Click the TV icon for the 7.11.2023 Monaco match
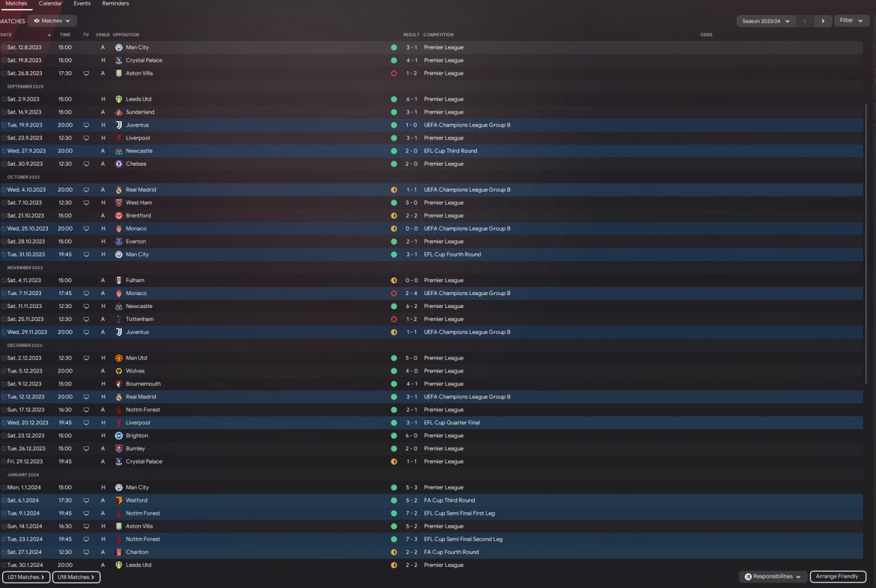 click(86, 294)
